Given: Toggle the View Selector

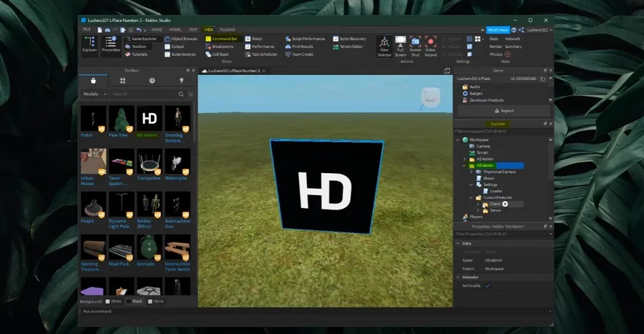Looking at the screenshot, I should coord(384,46).
